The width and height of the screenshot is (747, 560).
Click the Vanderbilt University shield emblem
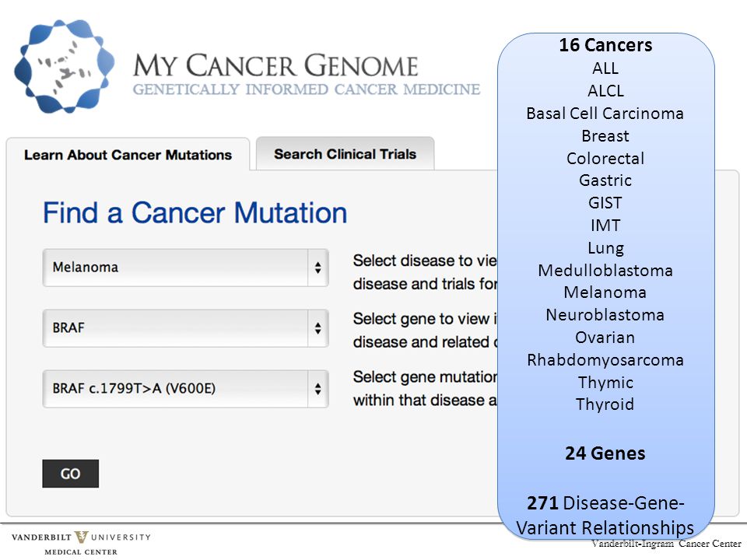tap(81, 537)
